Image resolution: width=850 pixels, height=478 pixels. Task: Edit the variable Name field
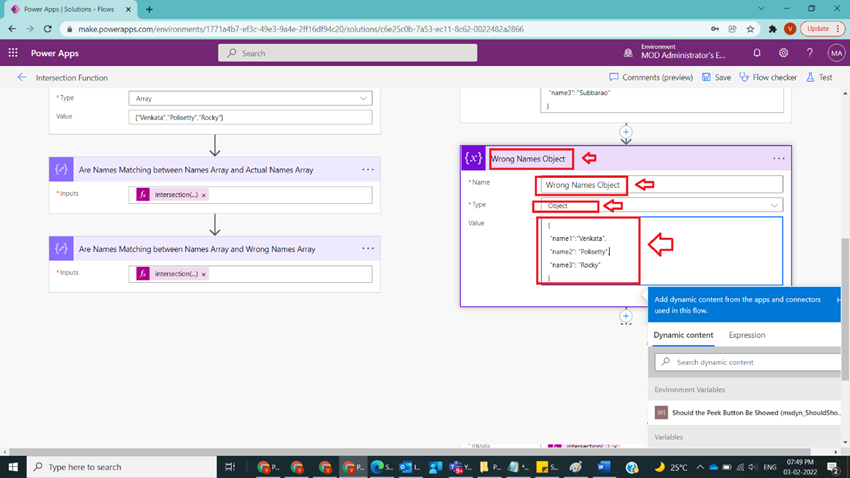[661, 185]
